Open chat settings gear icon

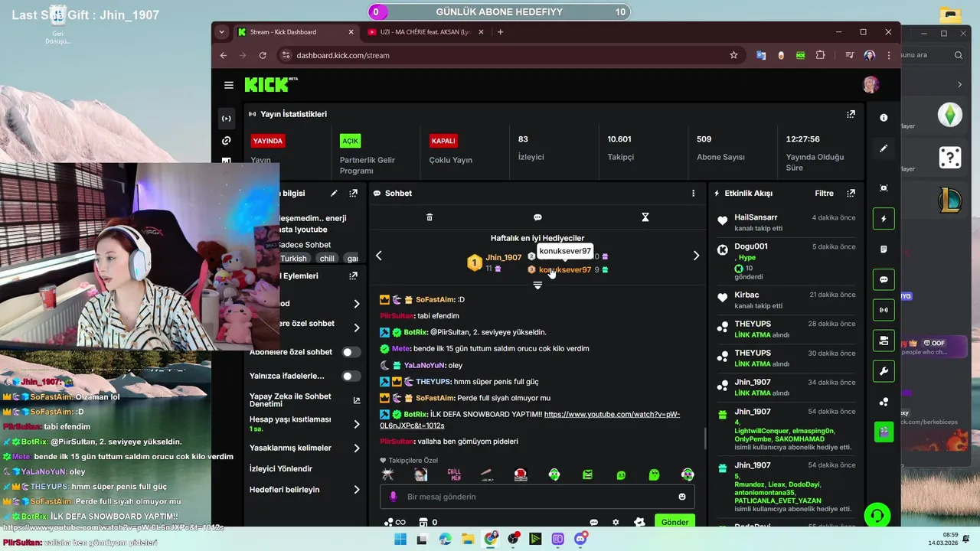click(x=616, y=523)
